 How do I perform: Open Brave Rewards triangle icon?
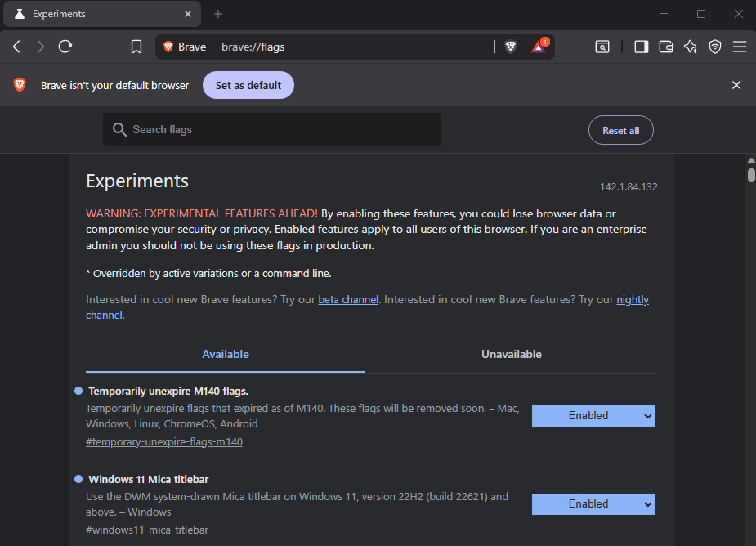coord(539,47)
